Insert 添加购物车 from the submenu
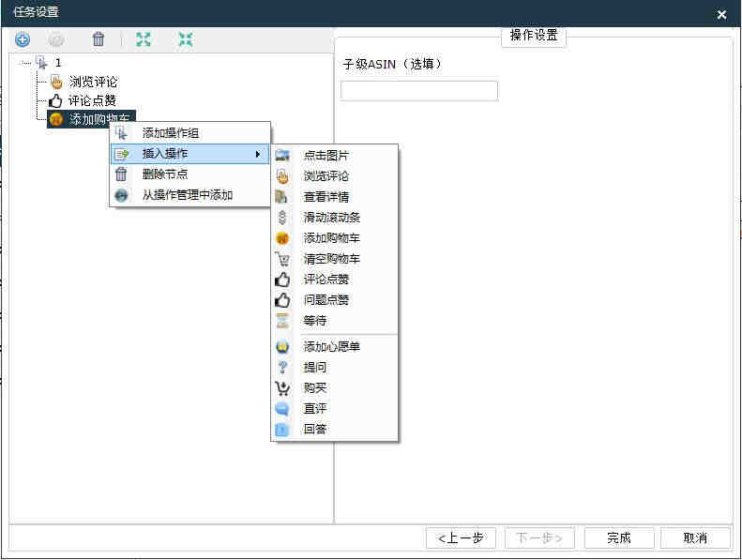The image size is (742, 560). click(334, 238)
